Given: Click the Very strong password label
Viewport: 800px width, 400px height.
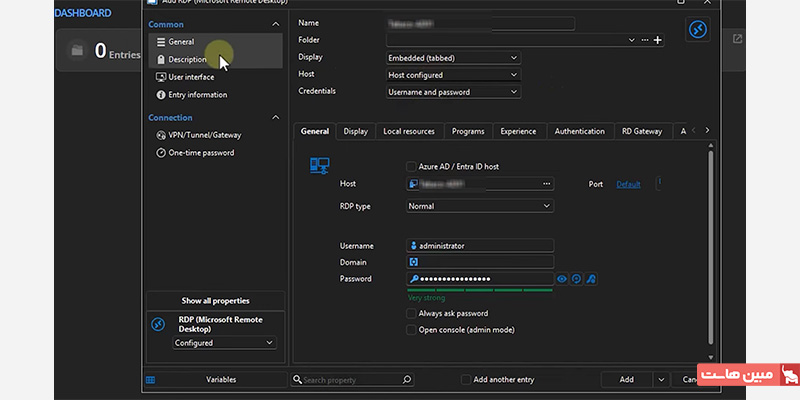Looking at the screenshot, I should (x=427, y=298).
